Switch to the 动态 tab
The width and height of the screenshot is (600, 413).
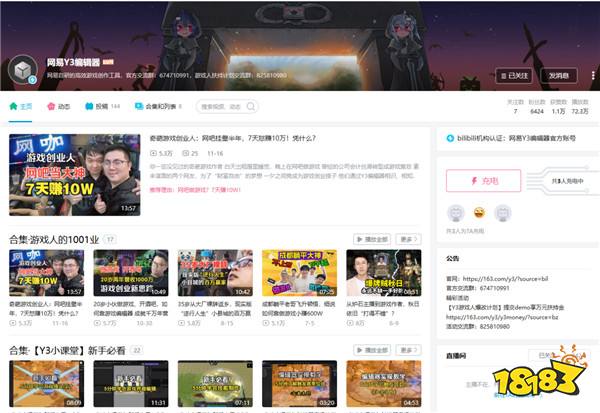[x=59, y=106]
